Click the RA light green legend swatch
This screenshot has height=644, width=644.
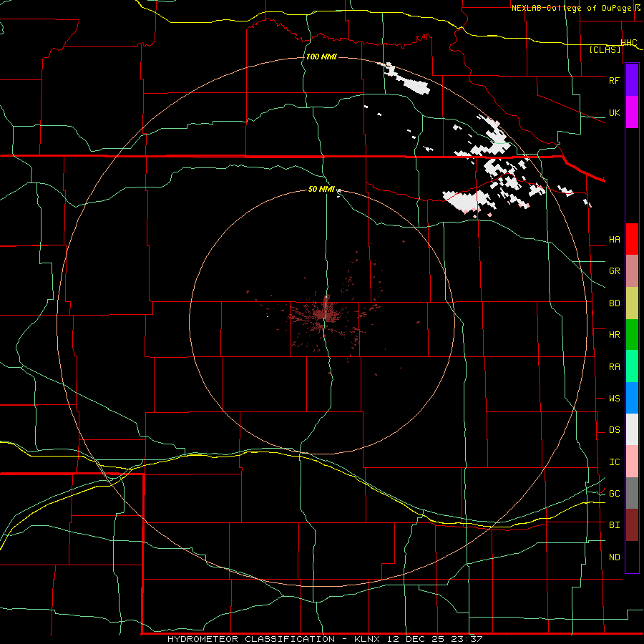[x=632, y=366]
